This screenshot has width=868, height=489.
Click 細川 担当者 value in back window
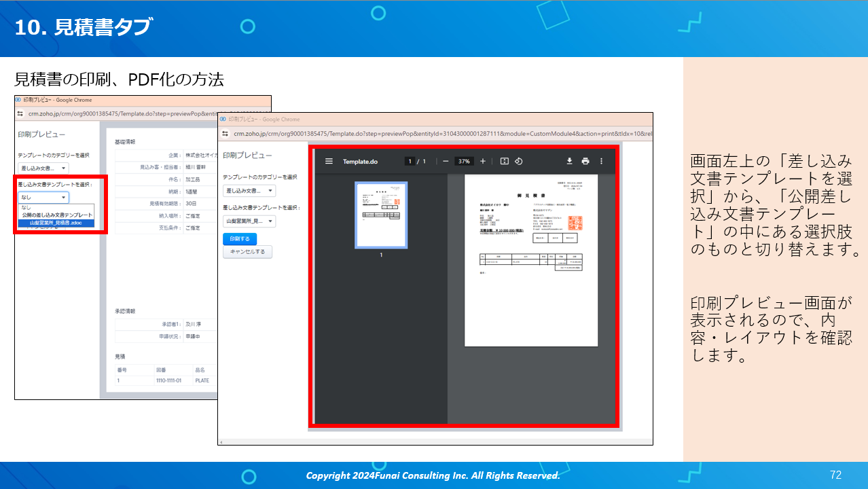point(197,167)
